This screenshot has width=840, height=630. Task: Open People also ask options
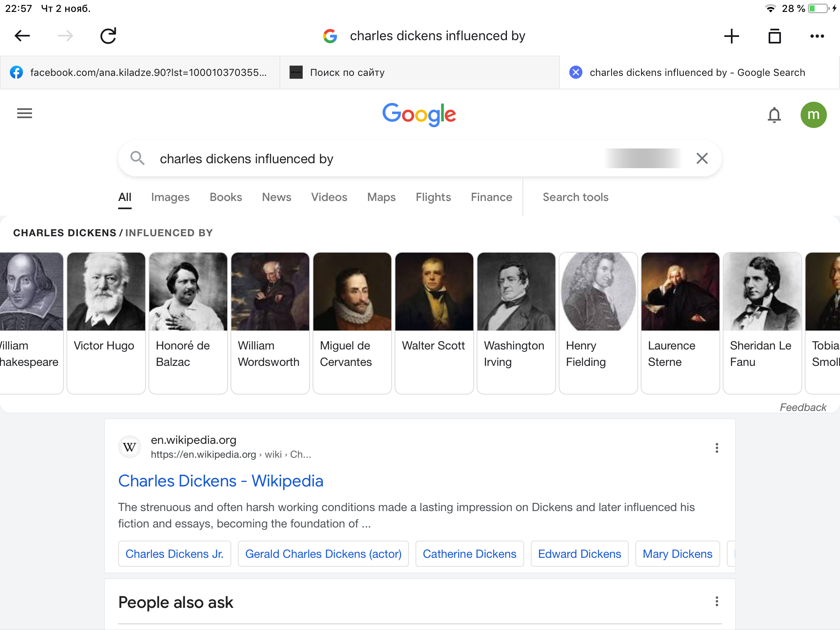717,602
